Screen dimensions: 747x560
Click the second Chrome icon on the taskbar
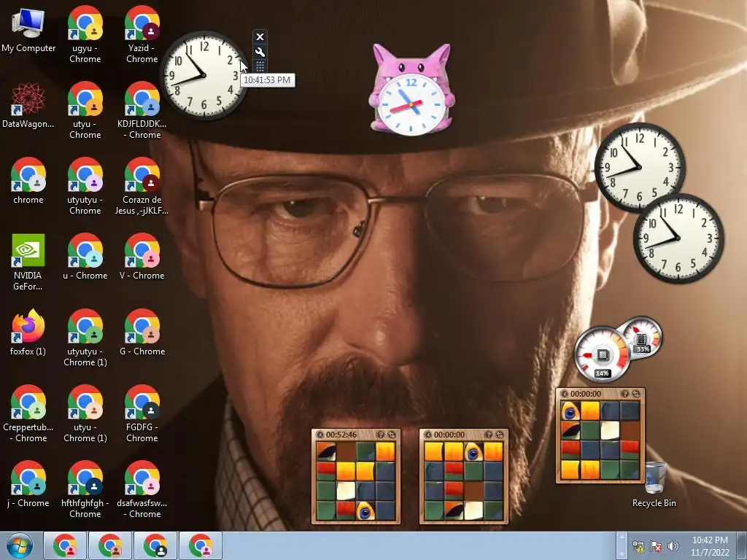pos(110,545)
